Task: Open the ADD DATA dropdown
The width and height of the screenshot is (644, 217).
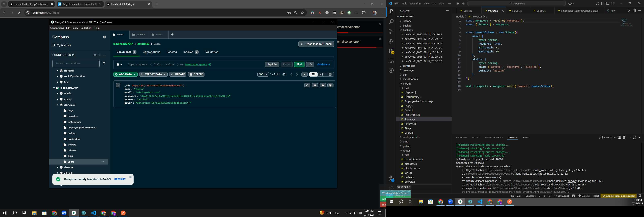Action: 125,74
